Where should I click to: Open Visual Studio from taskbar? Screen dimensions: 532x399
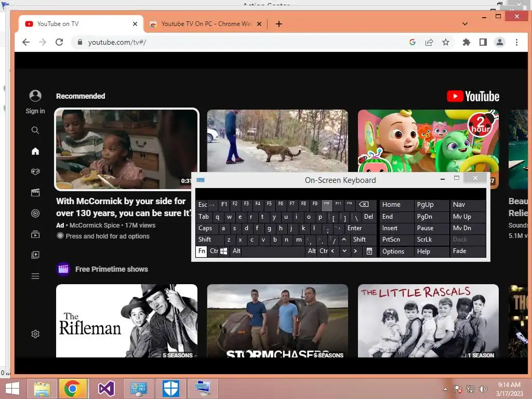coord(106,389)
